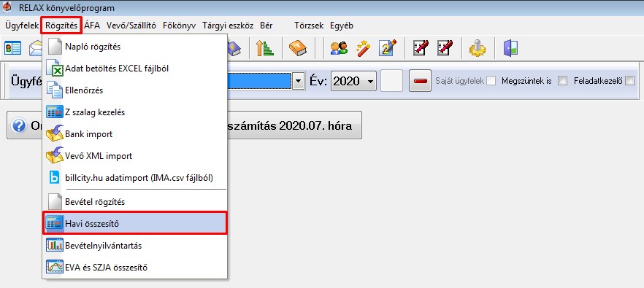Click the exit door toolbar icon
Image resolution: width=644 pixels, height=288 pixels.
510,48
